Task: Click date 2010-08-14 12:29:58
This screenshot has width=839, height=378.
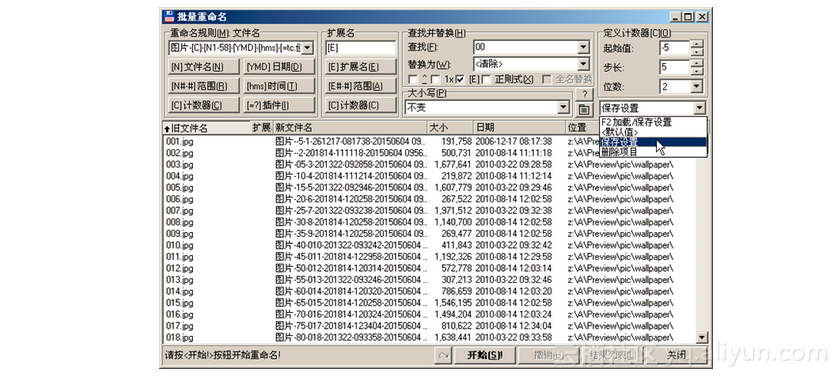Action: pos(514,256)
